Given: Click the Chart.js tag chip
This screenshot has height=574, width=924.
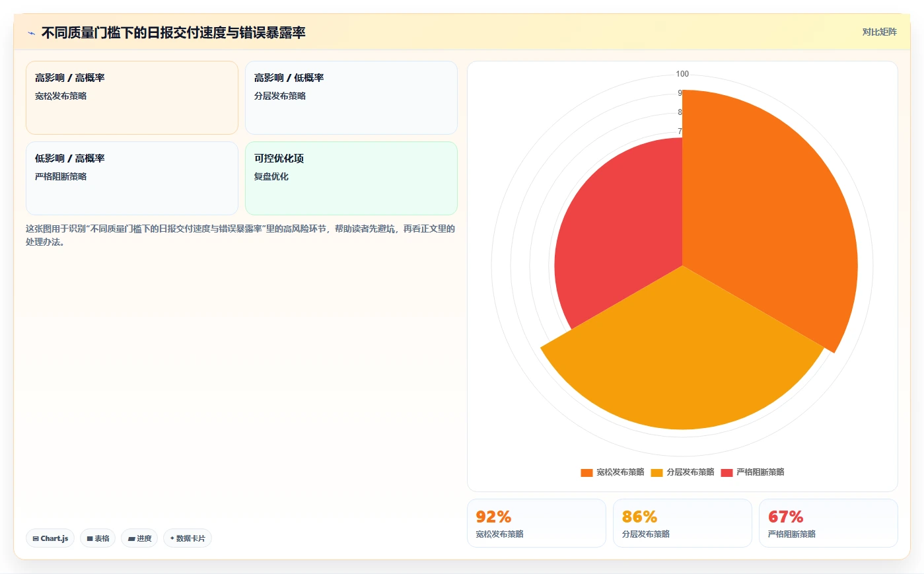Looking at the screenshot, I should pyautogui.click(x=50, y=538).
